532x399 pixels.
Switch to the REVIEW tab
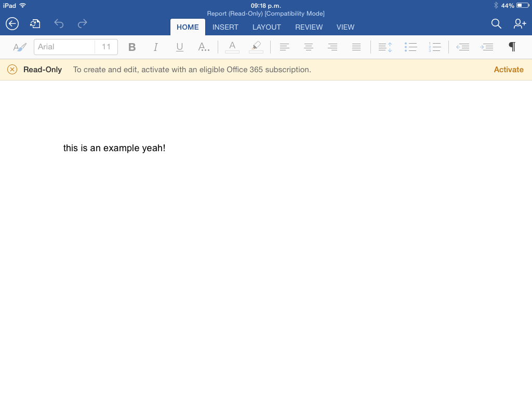click(309, 27)
